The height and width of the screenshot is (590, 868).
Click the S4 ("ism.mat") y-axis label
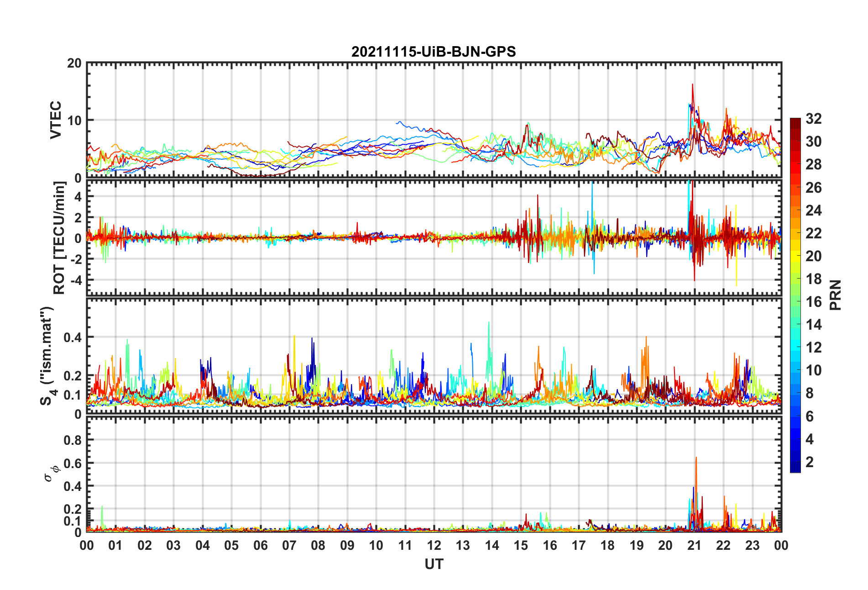[x=47, y=356]
